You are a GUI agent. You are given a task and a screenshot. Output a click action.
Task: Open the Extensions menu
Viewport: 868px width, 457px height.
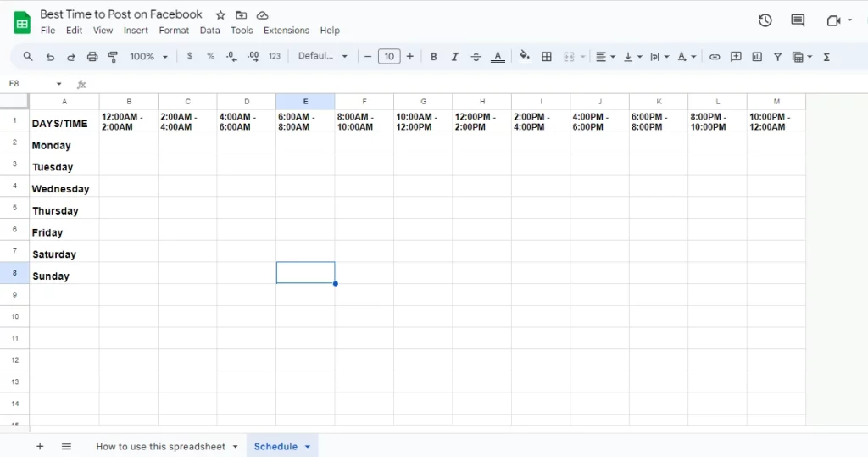(x=287, y=31)
